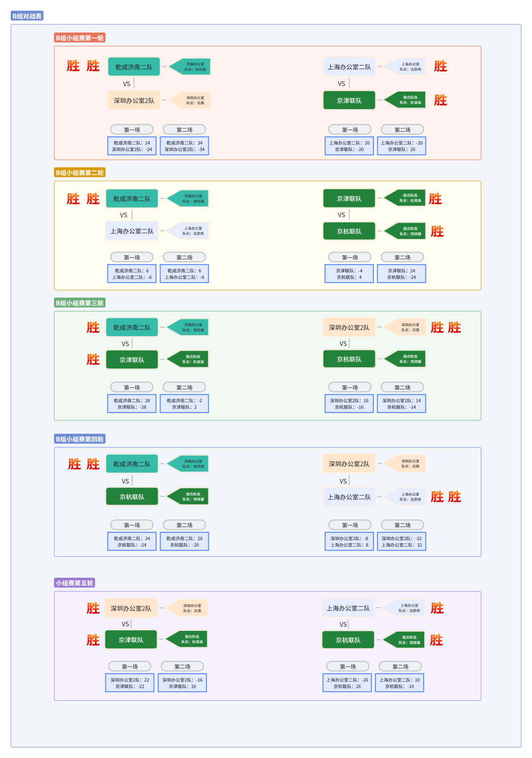Click score box 上海办公室二队: 20, 京津联队: -20

(x=349, y=146)
